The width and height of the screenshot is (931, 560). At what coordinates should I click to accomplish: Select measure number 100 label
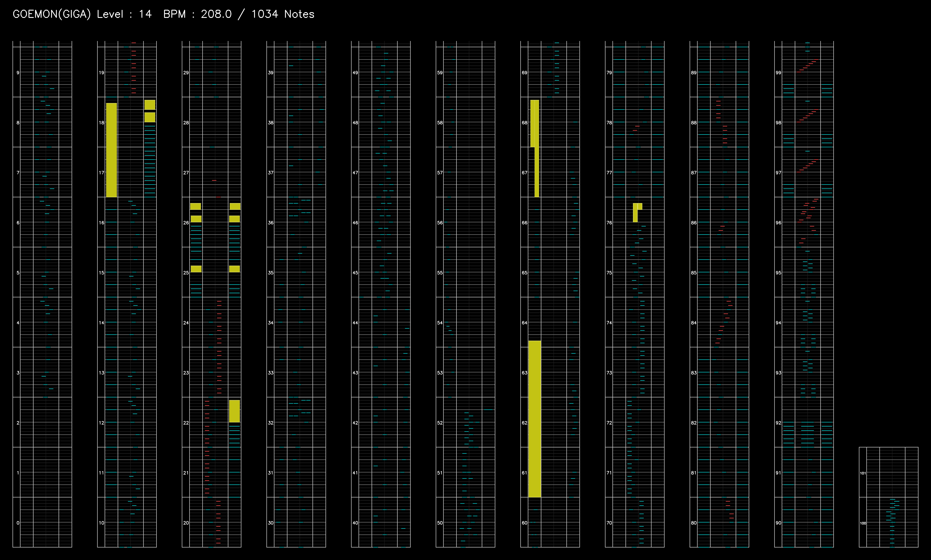(x=863, y=523)
